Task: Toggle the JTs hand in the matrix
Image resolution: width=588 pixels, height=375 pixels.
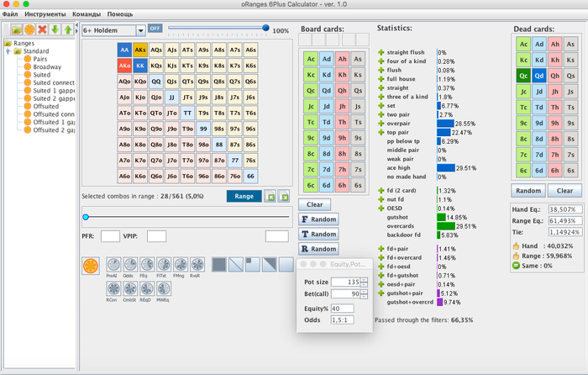Action: [187, 97]
